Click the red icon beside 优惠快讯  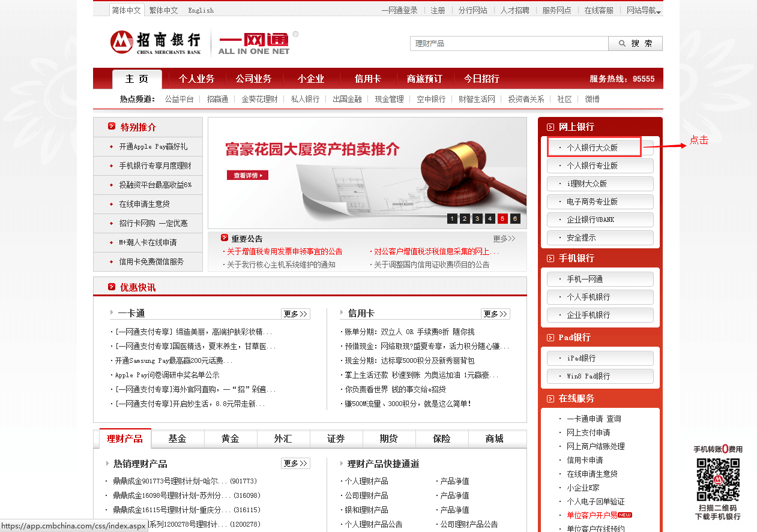[112, 287]
